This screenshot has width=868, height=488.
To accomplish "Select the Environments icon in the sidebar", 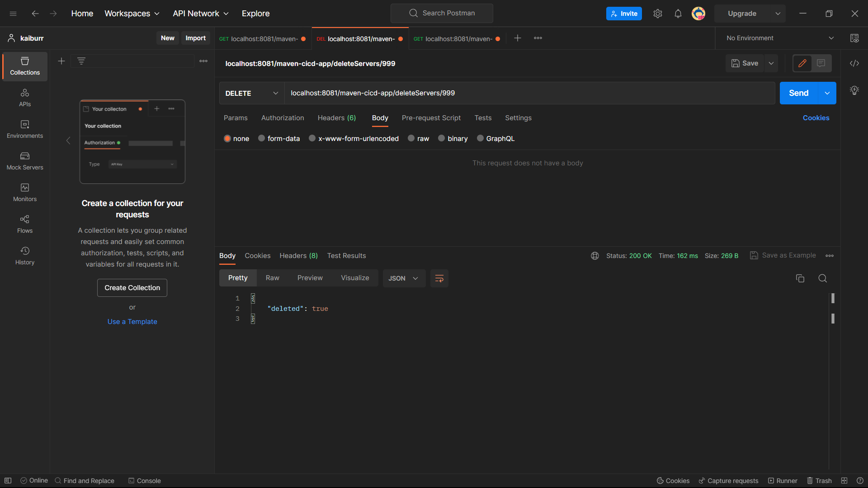I will (x=24, y=129).
